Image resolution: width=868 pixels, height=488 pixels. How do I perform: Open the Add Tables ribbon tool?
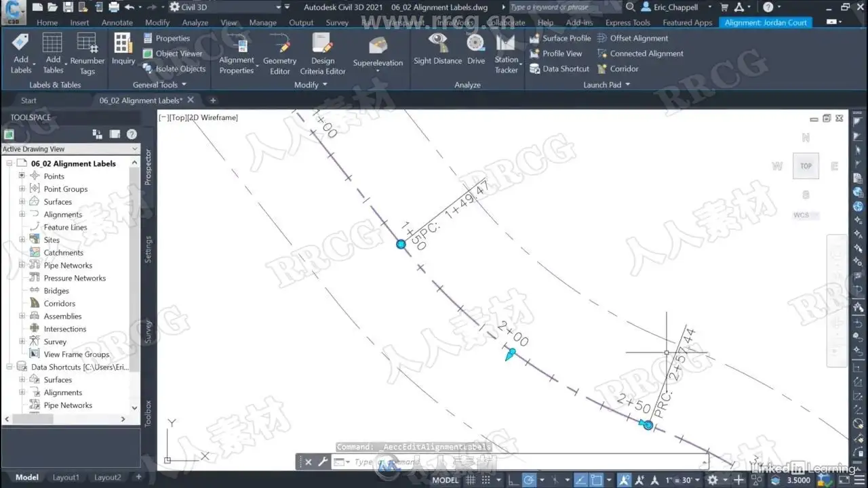[53, 54]
